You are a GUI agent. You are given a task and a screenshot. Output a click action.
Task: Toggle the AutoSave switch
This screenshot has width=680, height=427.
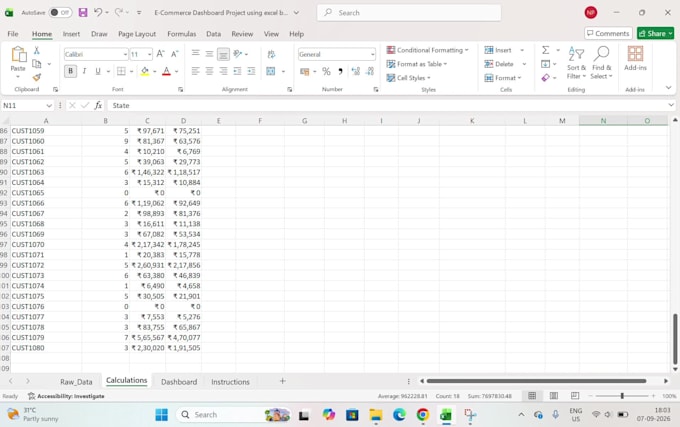click(x=60, y=13)
